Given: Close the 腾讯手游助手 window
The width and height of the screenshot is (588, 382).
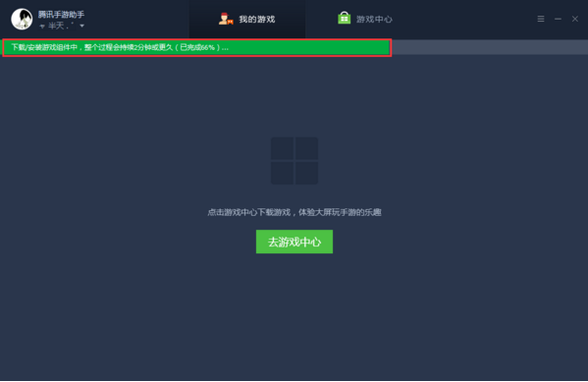Looking at the screenshot, I should (x=575, y=19).
